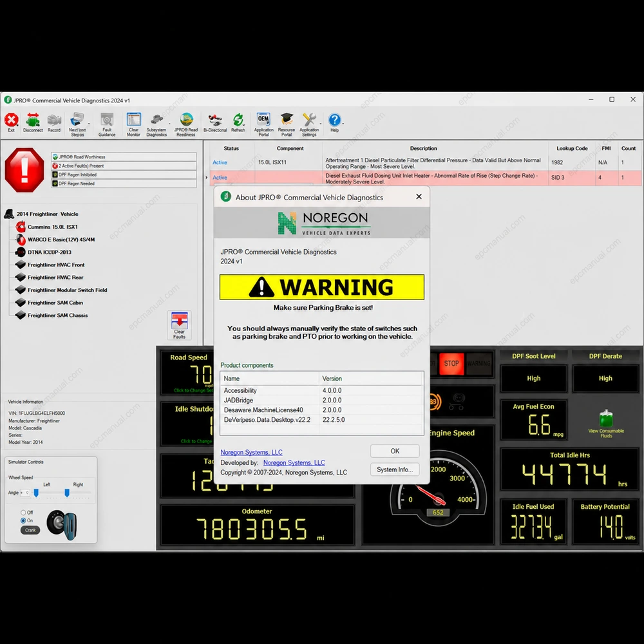Click the Description column header
Screen dimensions: 644x644
[423, 148]
